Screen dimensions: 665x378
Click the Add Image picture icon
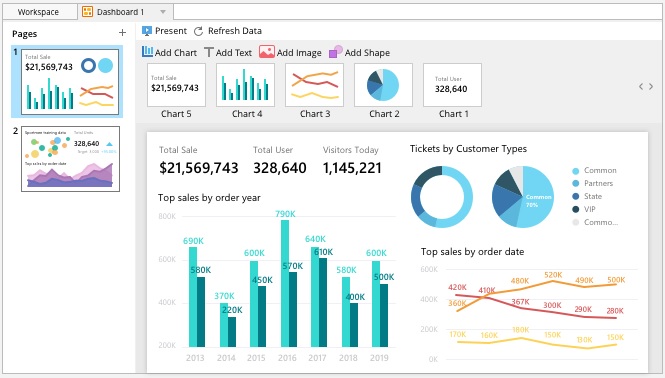267,52
